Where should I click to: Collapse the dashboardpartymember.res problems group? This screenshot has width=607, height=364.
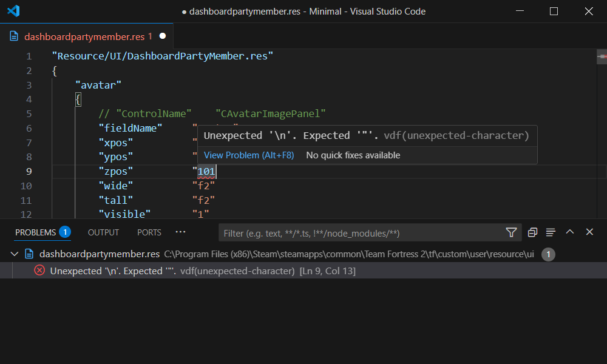[15, 254]
